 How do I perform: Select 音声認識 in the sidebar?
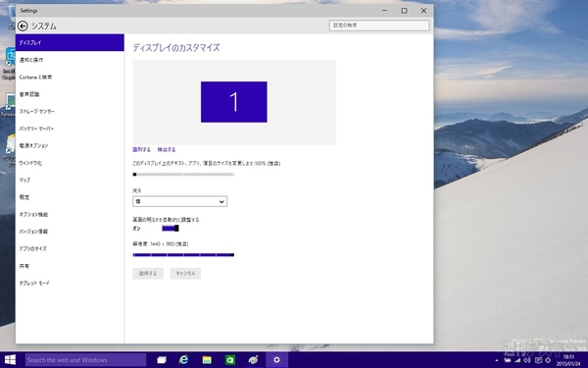pyautogui.click(x=70, y=94)
